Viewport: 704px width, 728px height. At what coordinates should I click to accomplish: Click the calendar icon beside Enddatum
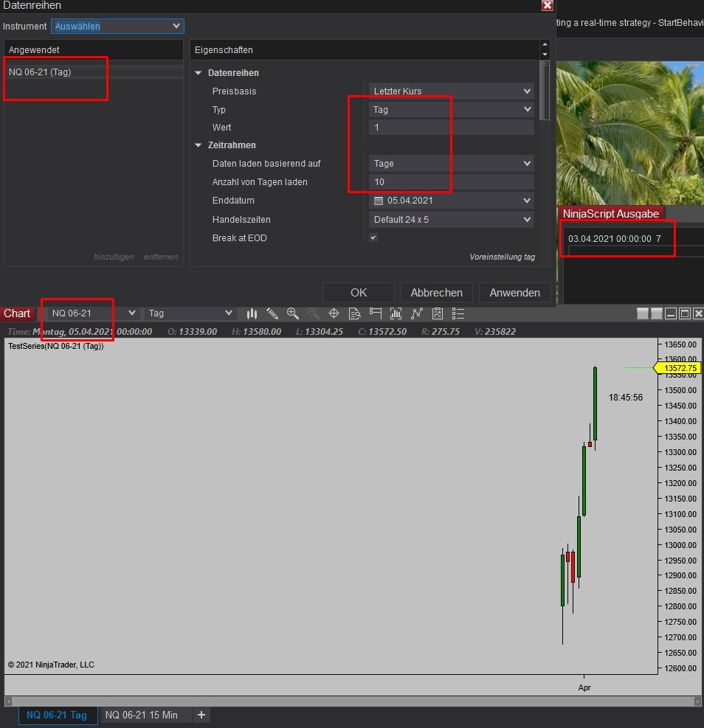point(379,201)
